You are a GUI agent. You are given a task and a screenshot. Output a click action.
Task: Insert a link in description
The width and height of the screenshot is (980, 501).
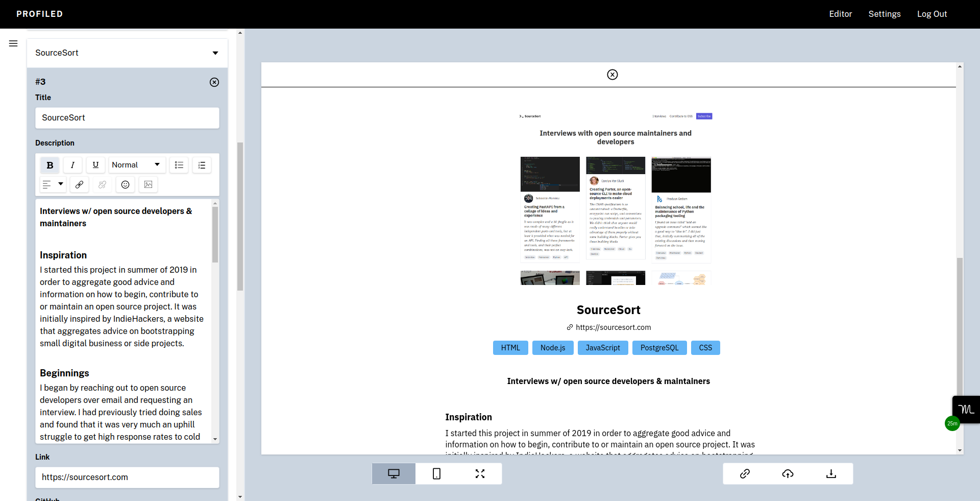(x=80, y=184)
